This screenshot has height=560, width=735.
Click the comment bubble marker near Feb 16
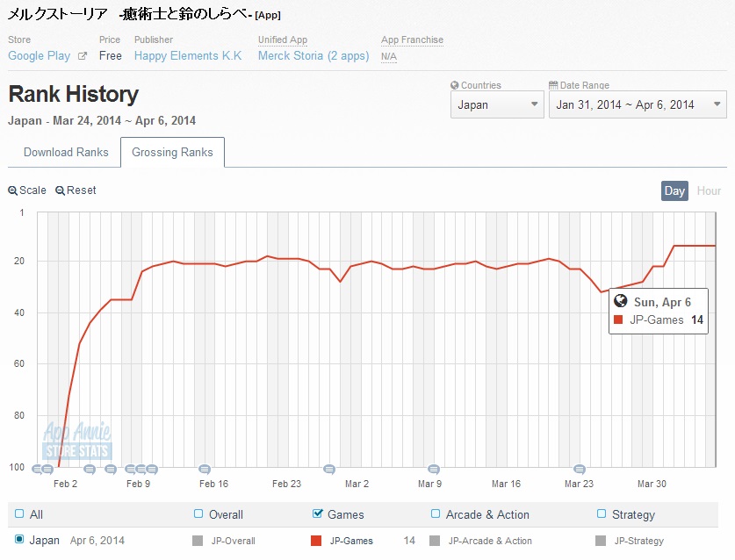tap(205, 469)
